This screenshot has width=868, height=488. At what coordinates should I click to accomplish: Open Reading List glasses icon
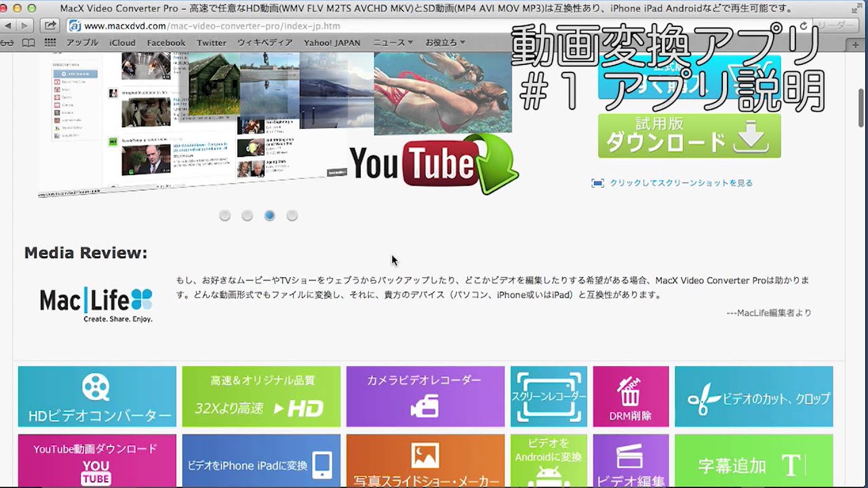[x=8, y=43]
